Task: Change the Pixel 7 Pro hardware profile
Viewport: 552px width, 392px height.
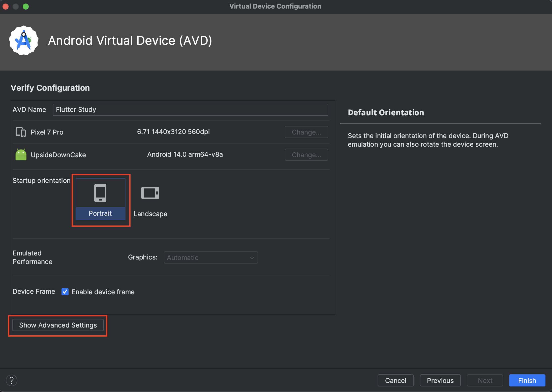Action: (x=306, y=132)
